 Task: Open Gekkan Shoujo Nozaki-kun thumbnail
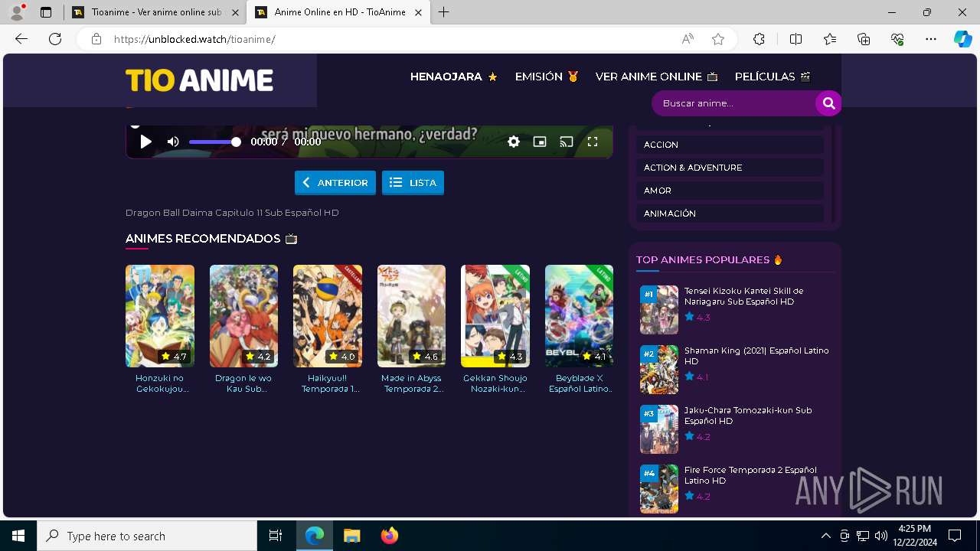click(495, 316)
